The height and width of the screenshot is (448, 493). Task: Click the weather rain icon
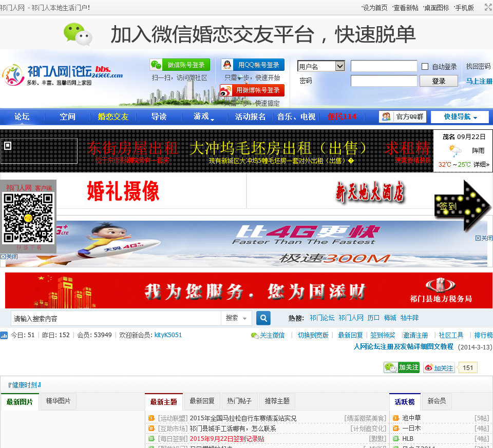tap(454, 151)
